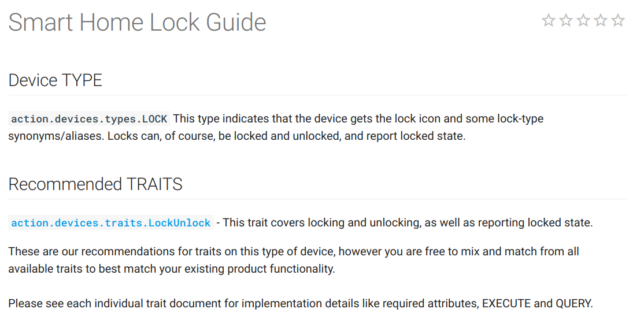Select the fourth rating star
This screenshot has width=644, height=320.
click(601, 21)
